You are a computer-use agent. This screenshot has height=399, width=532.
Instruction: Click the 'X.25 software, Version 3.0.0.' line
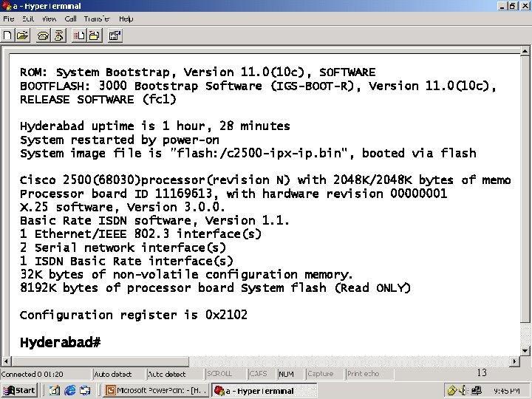(x=122, y=207)
